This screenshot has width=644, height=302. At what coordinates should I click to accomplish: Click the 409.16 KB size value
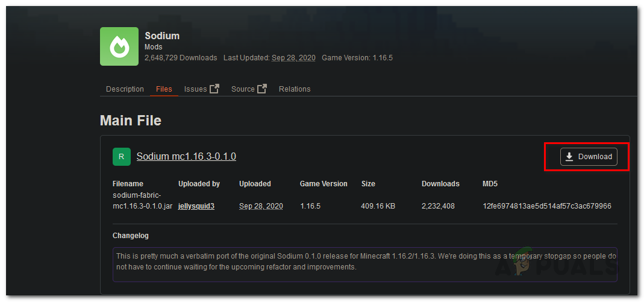(x=378, y=206)
